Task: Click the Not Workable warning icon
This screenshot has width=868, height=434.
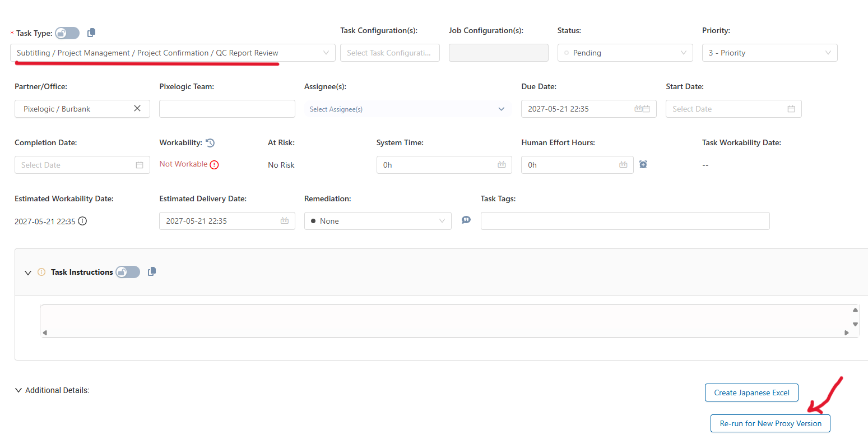Action: (214, 165)
